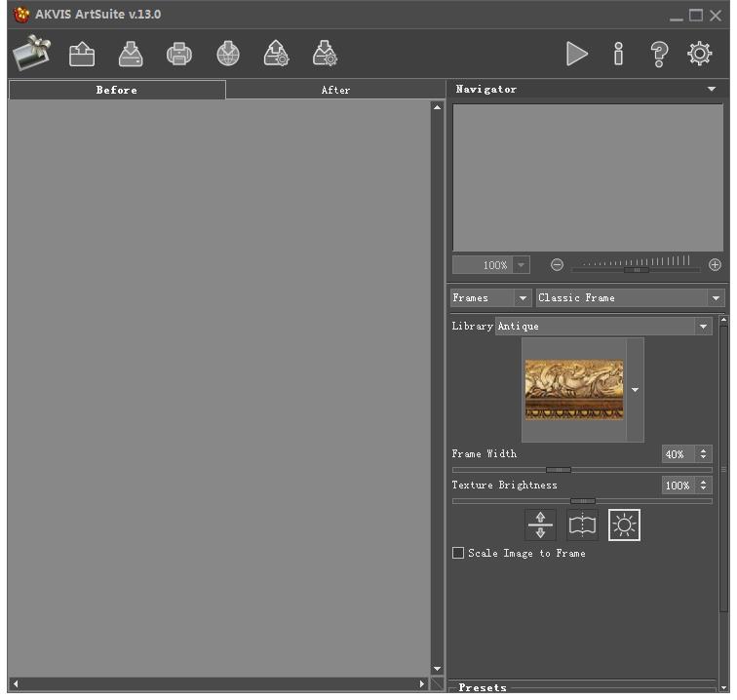This screenshot has width=737, height=700.
Task: Click the Frame Width value field
Action: click(x=678, y=454)
